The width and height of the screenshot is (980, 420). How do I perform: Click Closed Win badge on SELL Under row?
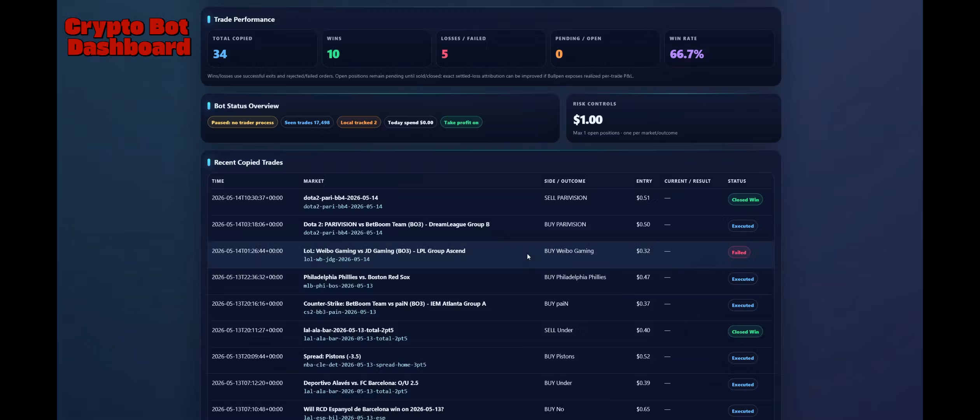click(745, 332)
